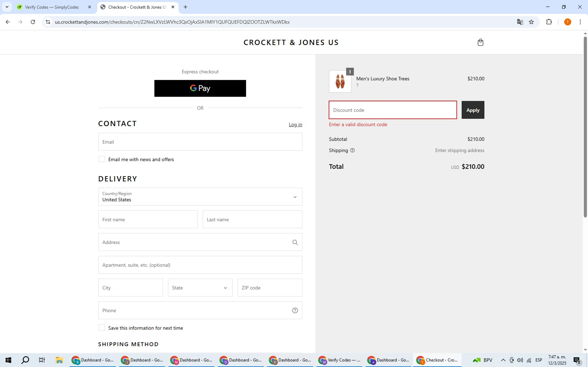Click the City input field

131,288
